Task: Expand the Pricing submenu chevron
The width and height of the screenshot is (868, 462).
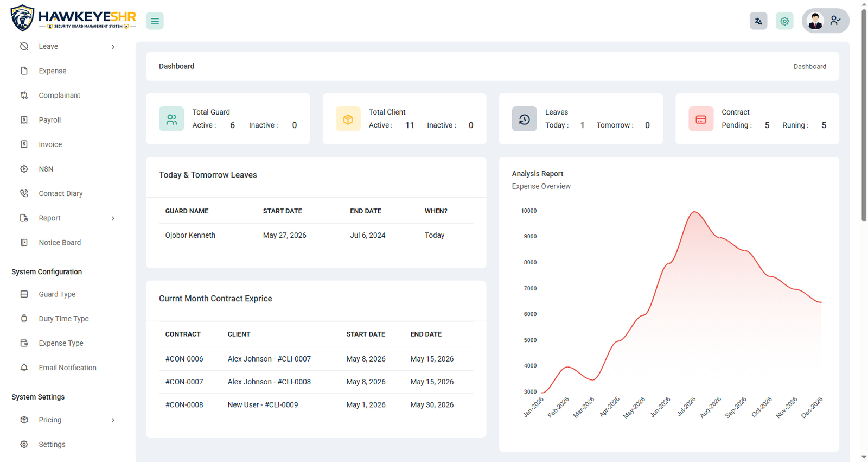Action: point(113,420)
